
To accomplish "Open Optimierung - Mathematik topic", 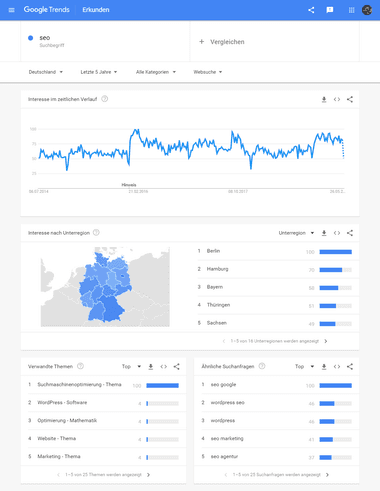I will (67, 421).
